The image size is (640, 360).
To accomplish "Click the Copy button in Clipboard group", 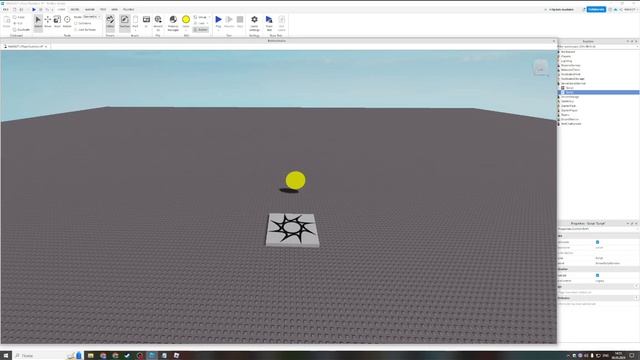I will [19, 17].
